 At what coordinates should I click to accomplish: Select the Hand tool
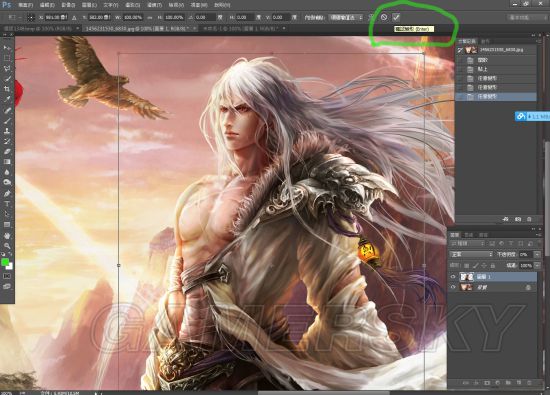[x=7, y=235]
